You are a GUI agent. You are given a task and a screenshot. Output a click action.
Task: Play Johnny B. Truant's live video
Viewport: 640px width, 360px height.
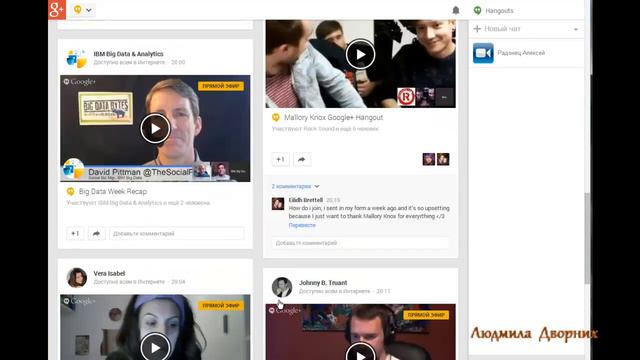tap(360, 352)
